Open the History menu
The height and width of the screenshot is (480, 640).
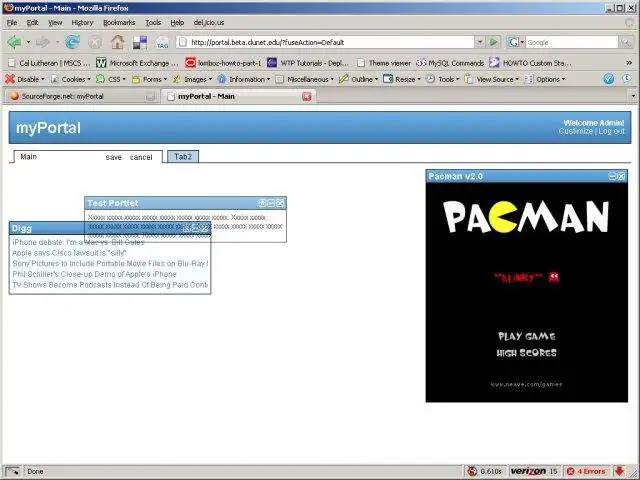click(82, 23)
